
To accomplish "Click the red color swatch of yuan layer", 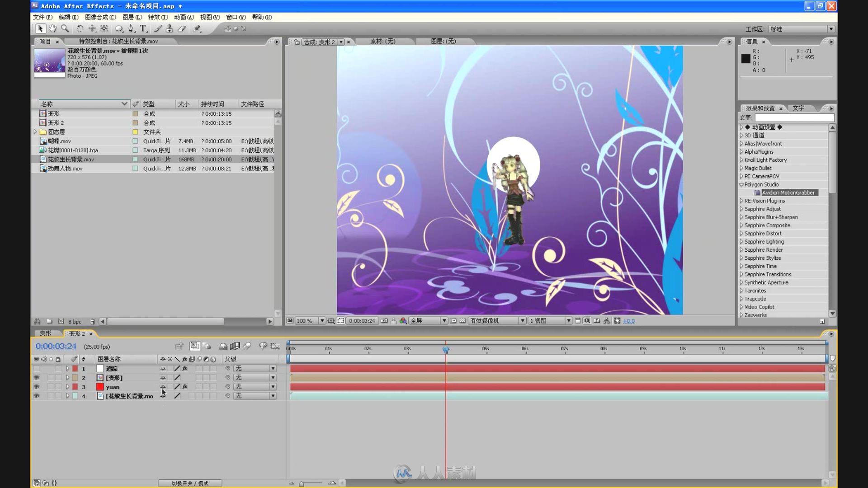I will pos(100,387).
